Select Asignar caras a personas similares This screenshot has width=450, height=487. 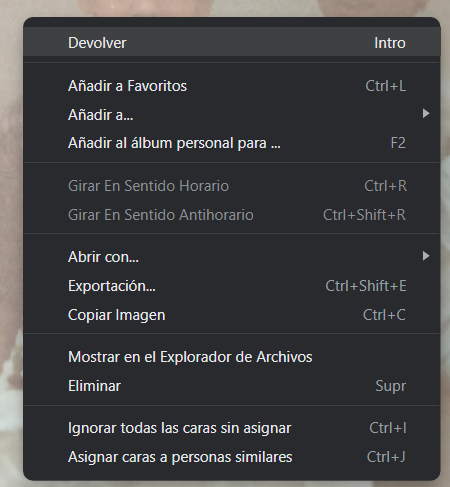[232, 457]
